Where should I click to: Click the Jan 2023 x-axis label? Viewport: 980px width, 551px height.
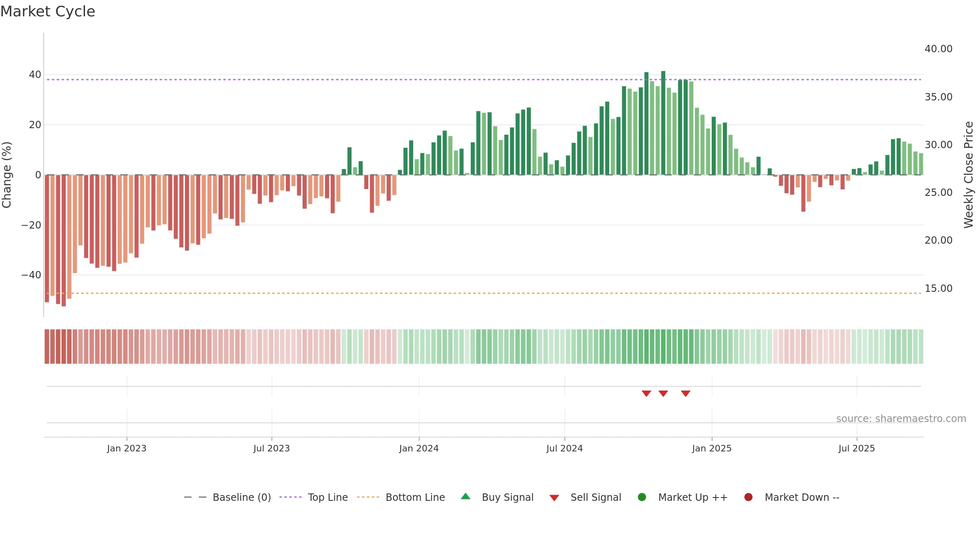pyautogui.click(x=127, y=448)
